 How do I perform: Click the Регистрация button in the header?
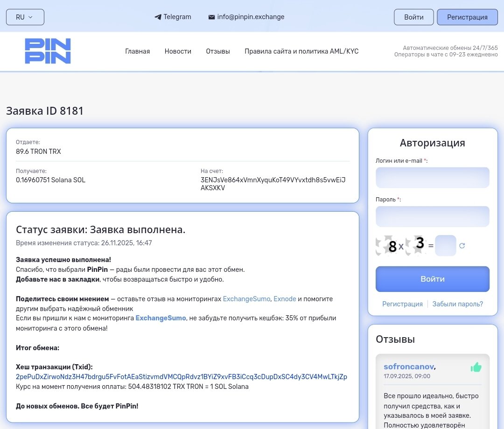pyautogui.click(x=467, y=17)
